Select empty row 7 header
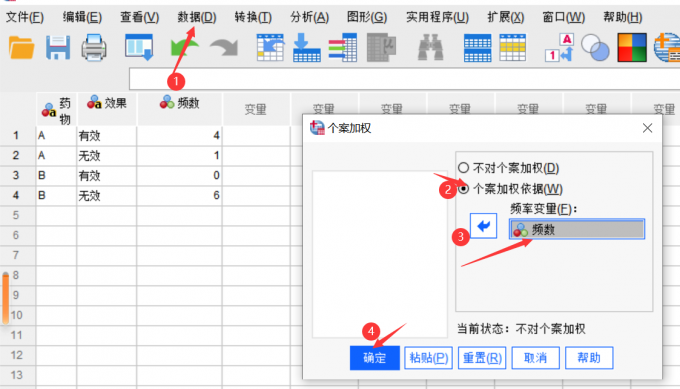 click(x=17, y=255)
